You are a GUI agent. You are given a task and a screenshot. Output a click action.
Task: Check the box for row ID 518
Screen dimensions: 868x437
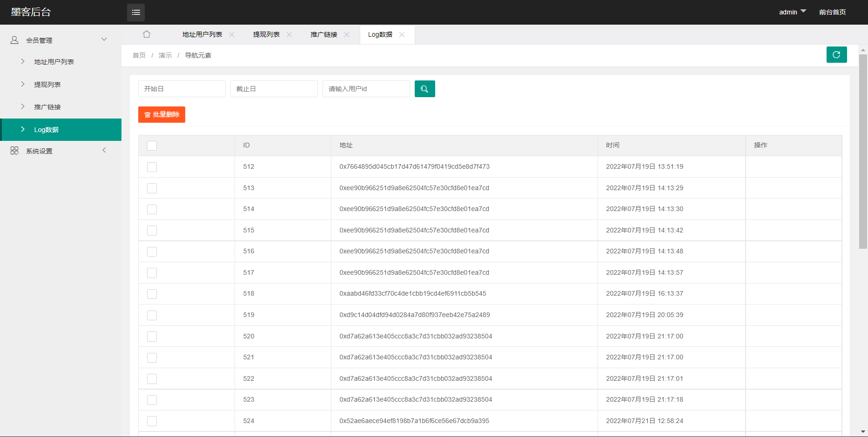tap(152, 294)
